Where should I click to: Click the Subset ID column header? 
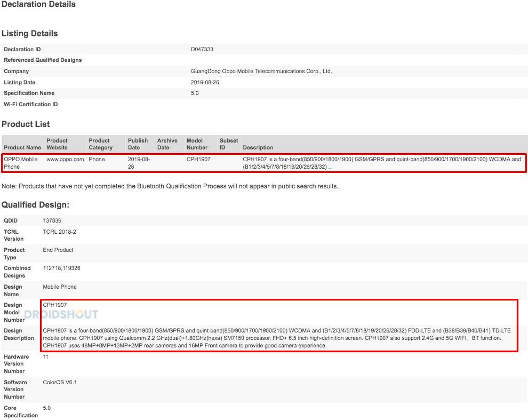coord(229,144)
